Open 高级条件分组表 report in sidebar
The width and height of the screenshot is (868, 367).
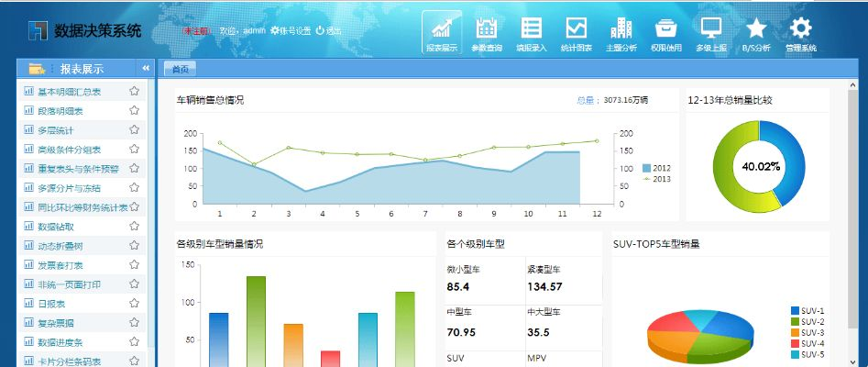69,150
